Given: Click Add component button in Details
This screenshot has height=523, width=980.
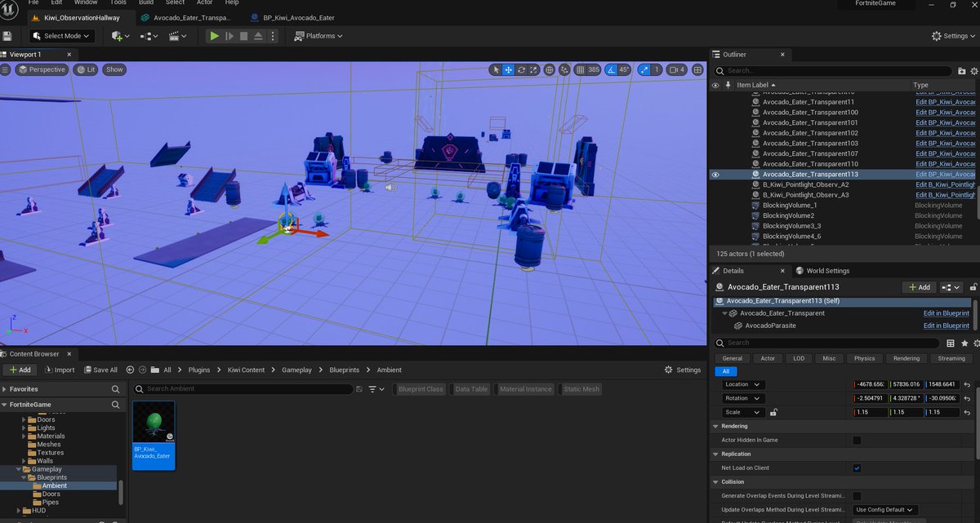Looking at the screenshot, I should coord(919,287).
